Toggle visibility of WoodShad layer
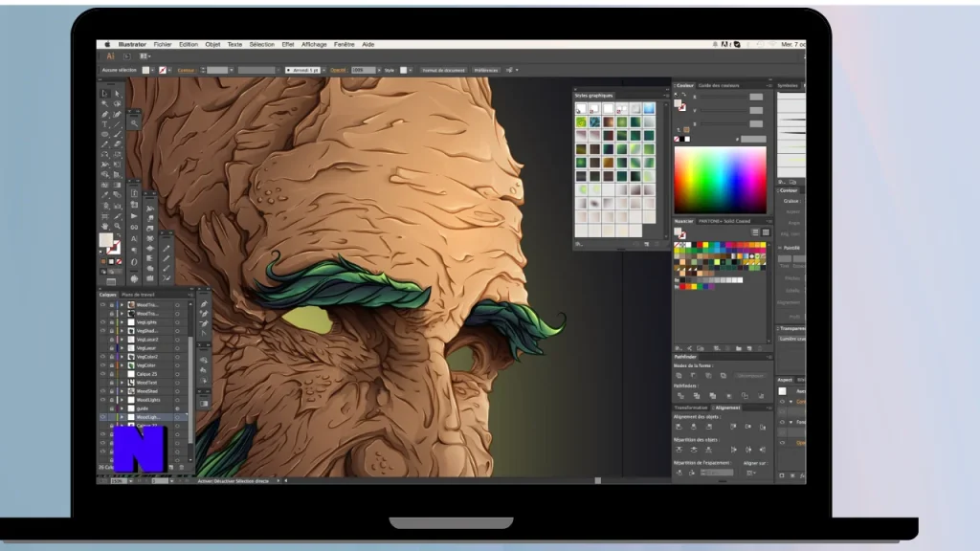Screen dimensions: 980x551 pos(103,391)
